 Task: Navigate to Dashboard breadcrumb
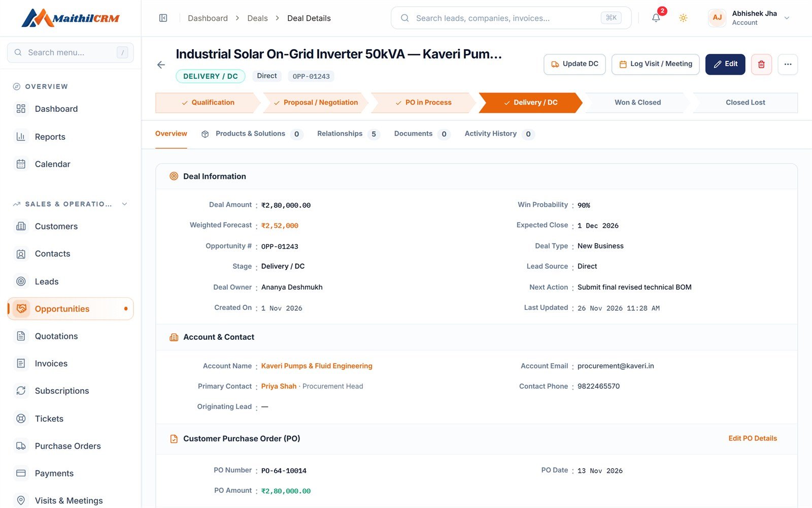[x=208, y=18]
